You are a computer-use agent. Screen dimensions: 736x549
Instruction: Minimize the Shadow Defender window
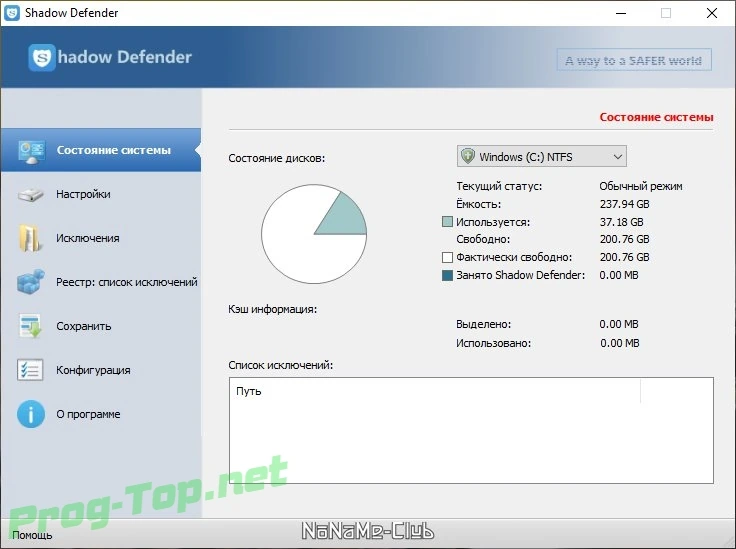pos(621,13)
